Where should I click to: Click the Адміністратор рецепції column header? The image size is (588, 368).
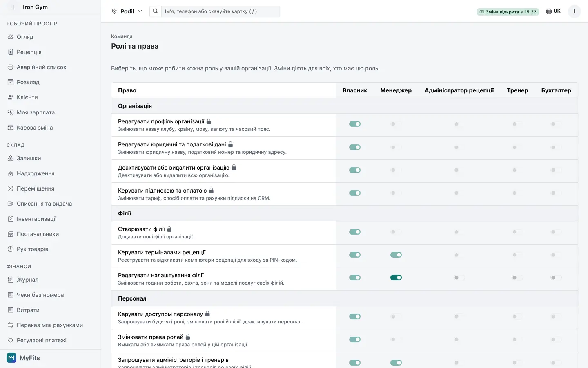click(459, 90)
